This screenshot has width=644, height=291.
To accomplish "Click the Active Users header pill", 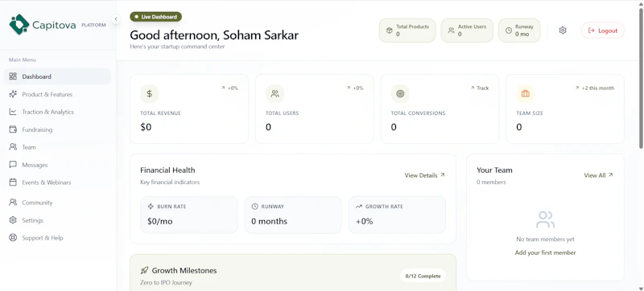I will 467,31.
